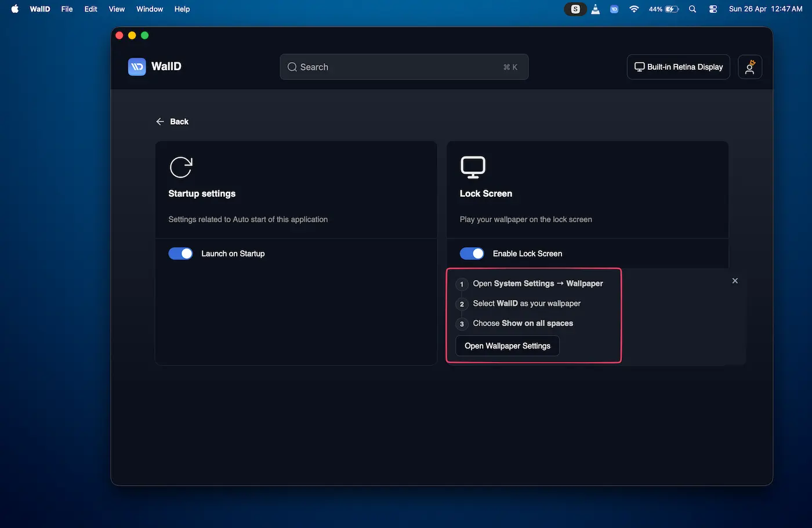Click the WallD logo icon
This screenshot has height=528, width=812.
coord(137,67)
